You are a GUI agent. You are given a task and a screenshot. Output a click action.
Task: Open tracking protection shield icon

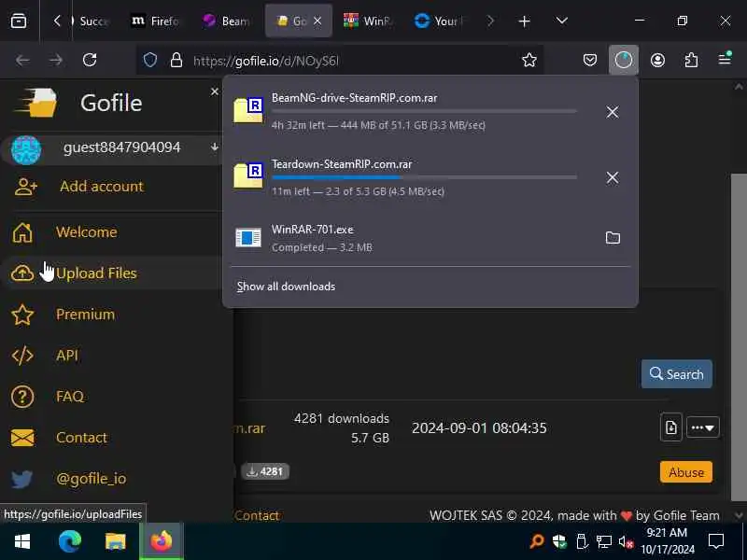150,61
